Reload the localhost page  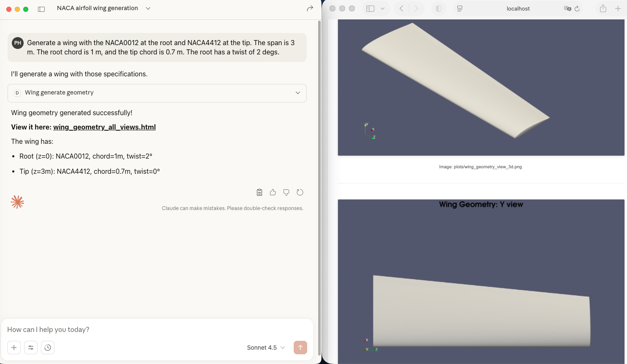coord(577,8)
